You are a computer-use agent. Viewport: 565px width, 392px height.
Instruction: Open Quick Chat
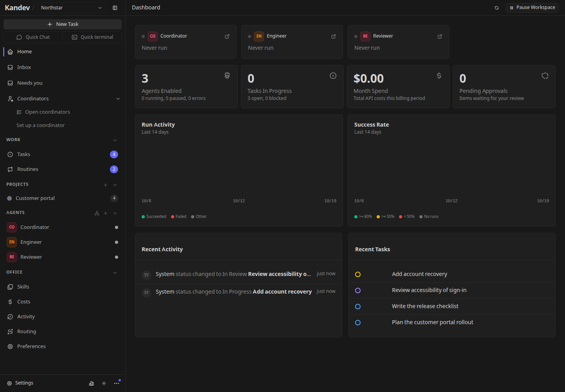[33, 37]
